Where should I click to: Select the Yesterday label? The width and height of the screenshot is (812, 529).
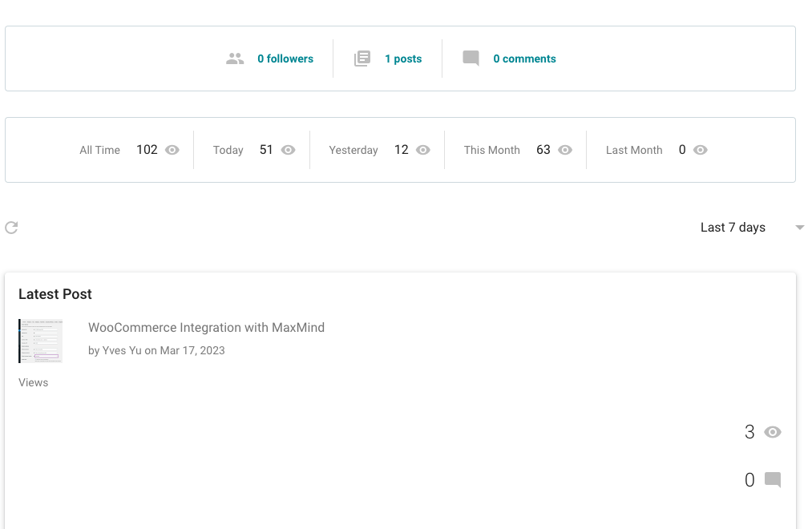point(353,150)
